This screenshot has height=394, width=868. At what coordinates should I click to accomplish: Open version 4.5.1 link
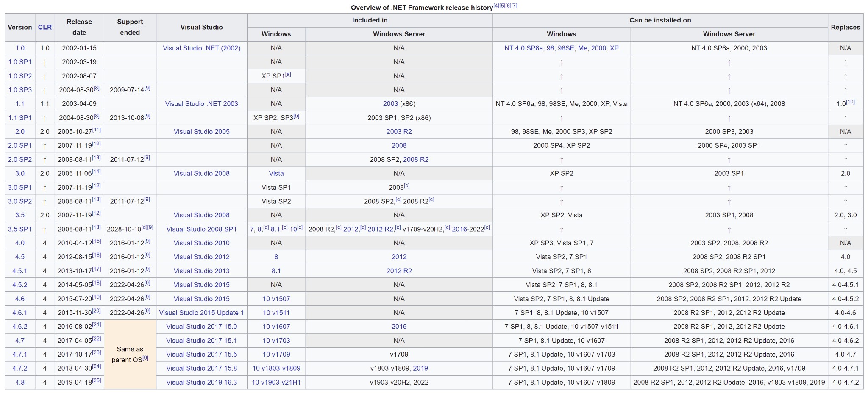pos(20,271)
